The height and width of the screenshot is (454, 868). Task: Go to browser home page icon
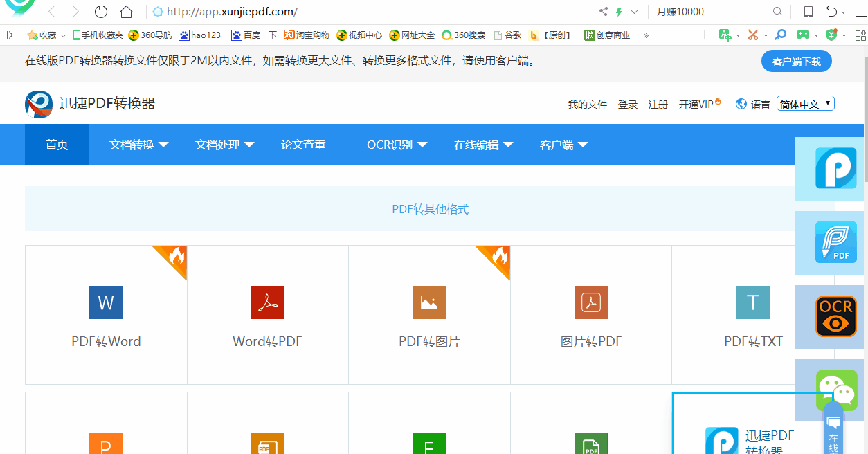[x=126, y=12]
